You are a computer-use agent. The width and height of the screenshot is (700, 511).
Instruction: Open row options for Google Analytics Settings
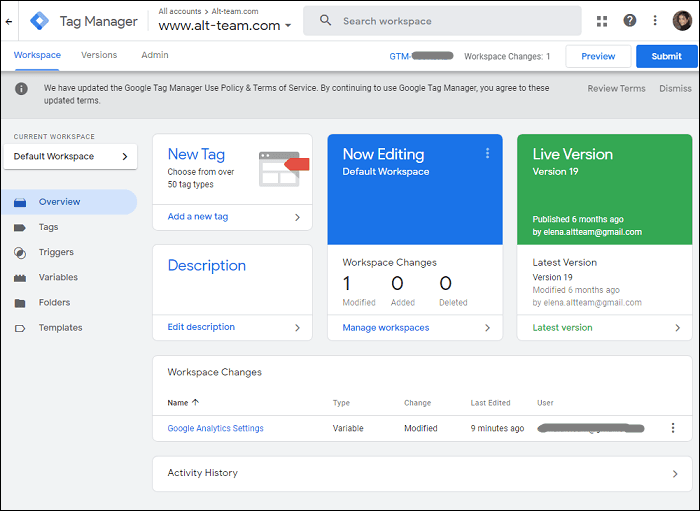pos(673,428)
